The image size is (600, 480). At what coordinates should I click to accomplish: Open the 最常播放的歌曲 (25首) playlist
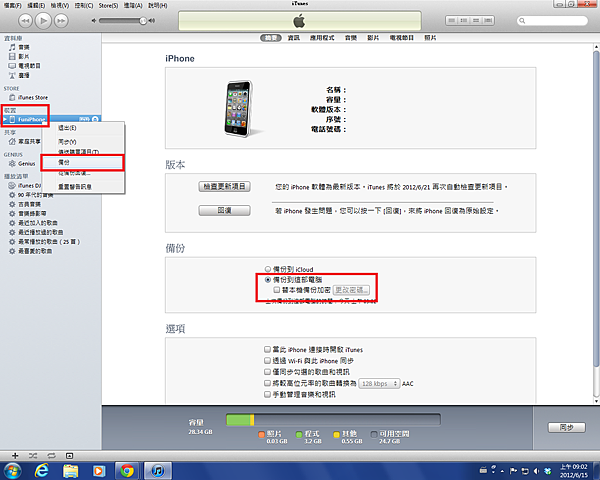pos(49,242)
